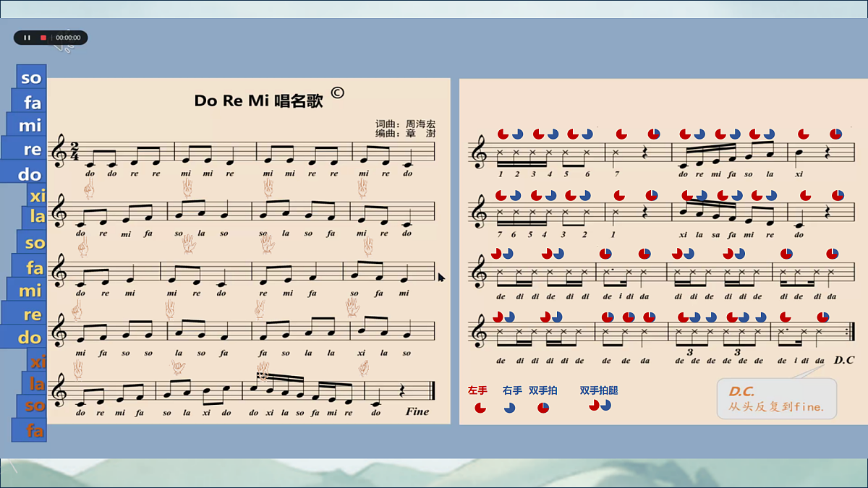
Task: Click the 右手 legend label
Action: click(x=512, y=390)
